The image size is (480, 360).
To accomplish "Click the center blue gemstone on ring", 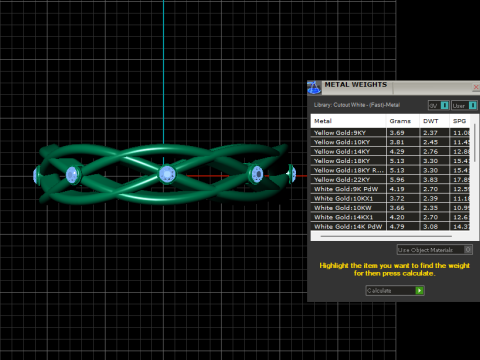I will coord(167,174).
